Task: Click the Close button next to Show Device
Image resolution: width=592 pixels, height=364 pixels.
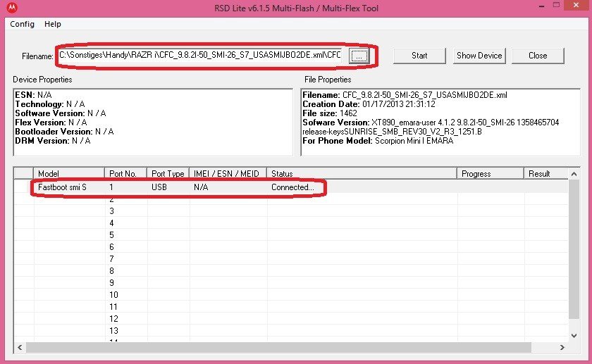Action: click(x=538, y=56)
